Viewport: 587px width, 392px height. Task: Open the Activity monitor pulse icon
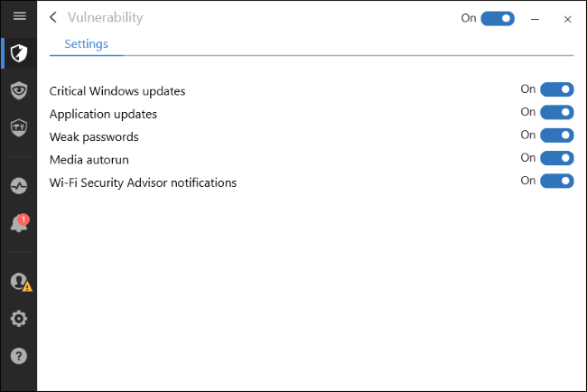point(18,184)
